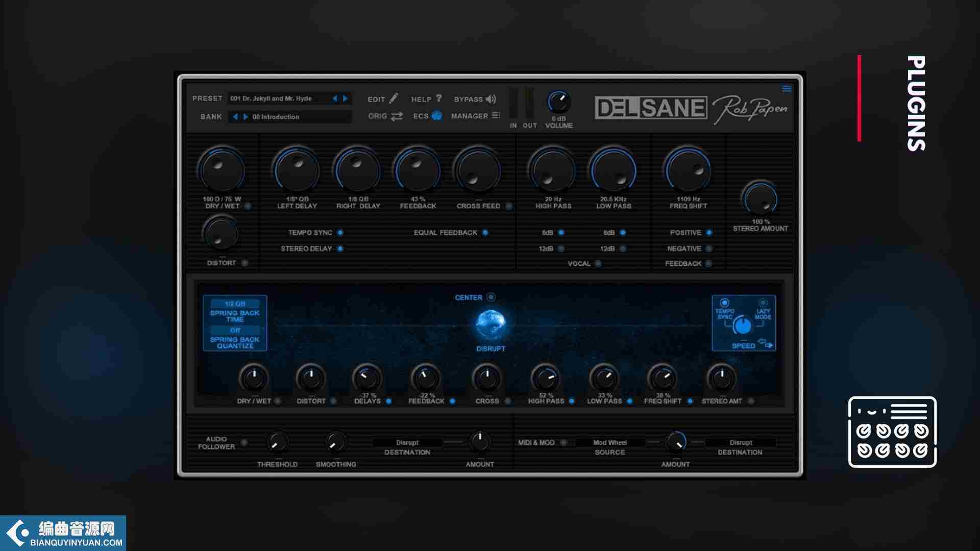This screenshot has width=980, height=551.
Task: Select Positive frequency shift
Action: (x=709, y=233)
